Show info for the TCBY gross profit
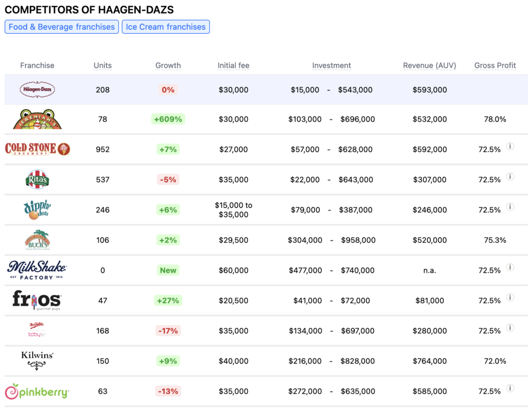The height and width of the screenshot is (414, 532). (510, 327)
